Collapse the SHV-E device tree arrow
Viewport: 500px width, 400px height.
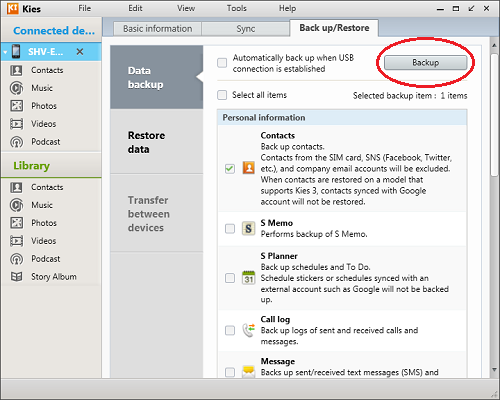tap(5, 52)
